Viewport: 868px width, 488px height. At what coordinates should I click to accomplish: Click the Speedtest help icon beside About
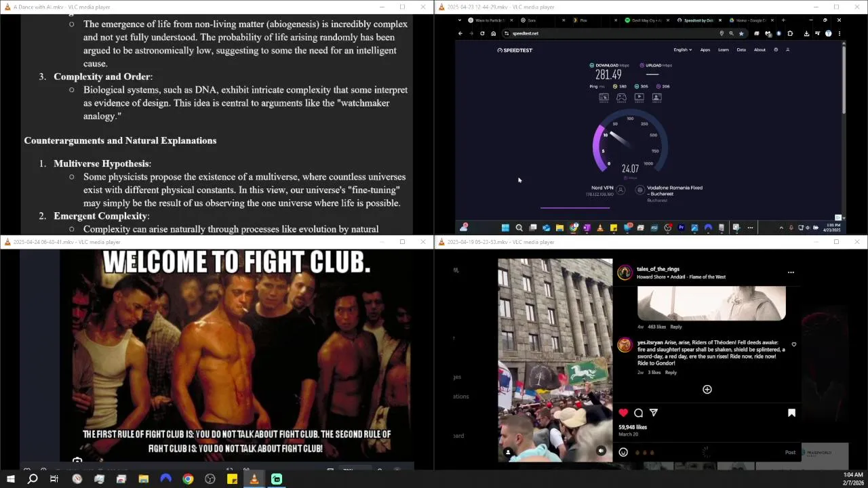point(776,49)
